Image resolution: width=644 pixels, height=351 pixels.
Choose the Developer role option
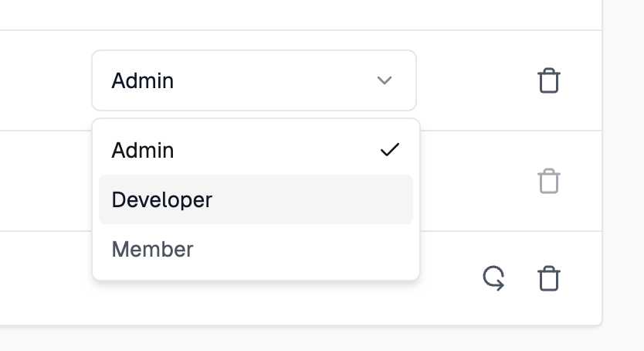coord(256,199)
